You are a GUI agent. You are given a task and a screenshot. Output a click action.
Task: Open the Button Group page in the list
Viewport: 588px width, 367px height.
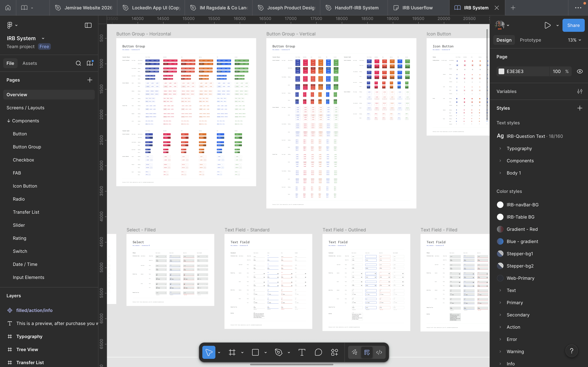pyautogui.click(x=27, y=147)
